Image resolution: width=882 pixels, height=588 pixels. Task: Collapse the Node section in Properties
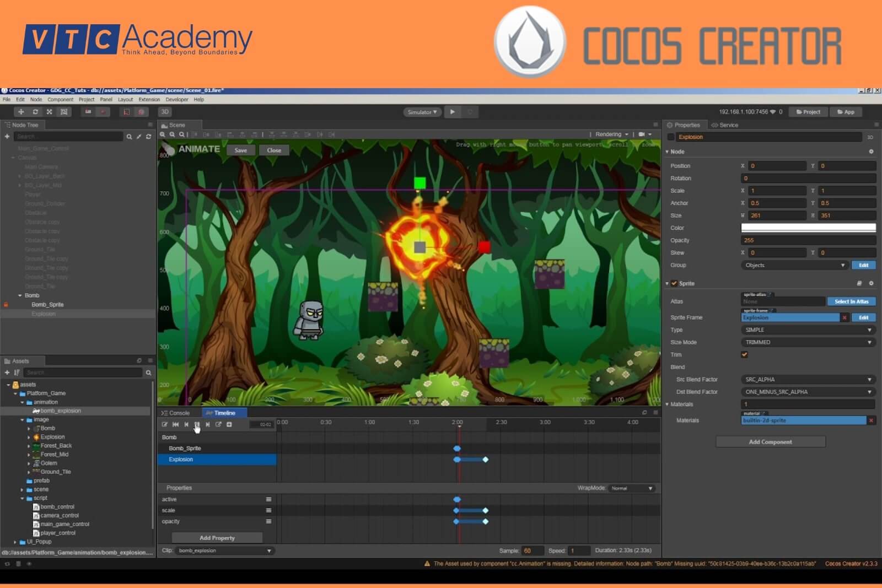coord(667,151)
